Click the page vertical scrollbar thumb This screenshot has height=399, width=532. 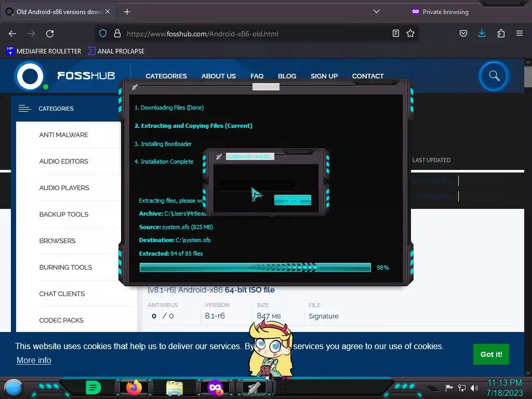pos(528,77)
